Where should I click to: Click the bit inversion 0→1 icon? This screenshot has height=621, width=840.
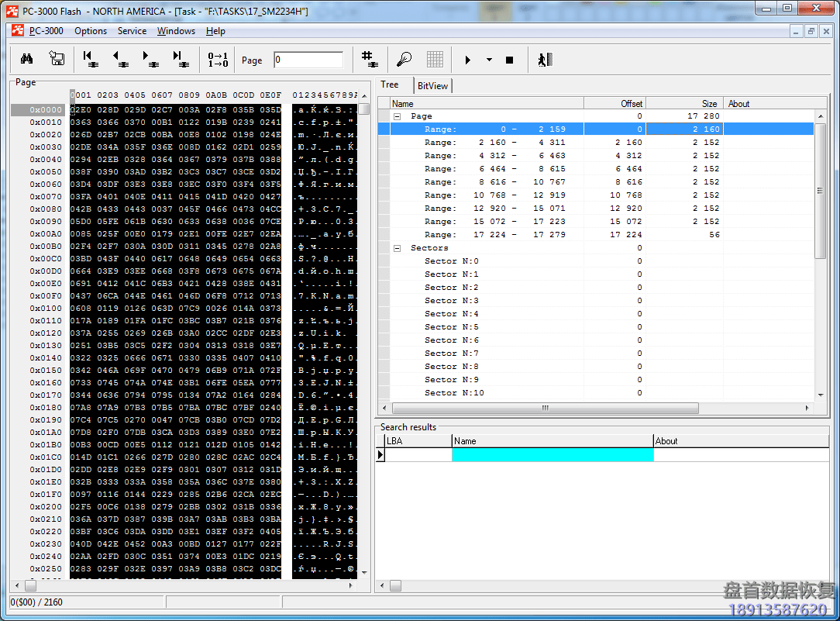tap(218, 60)
